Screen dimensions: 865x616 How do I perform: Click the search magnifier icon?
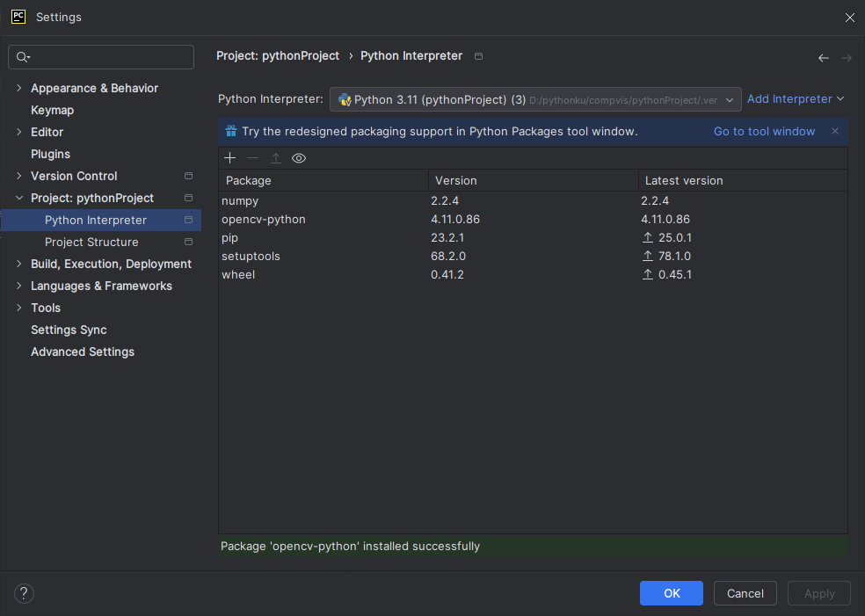(x=23, y=57)
